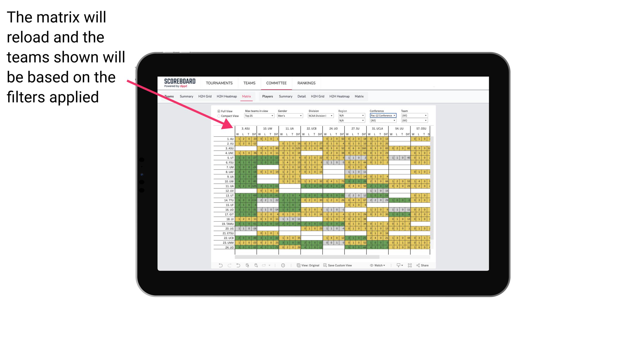Image resolution: width=644 pixels, height=347 pixels.
Task: Open the RANKINGS menu item
Action: [x=306, y=82]
